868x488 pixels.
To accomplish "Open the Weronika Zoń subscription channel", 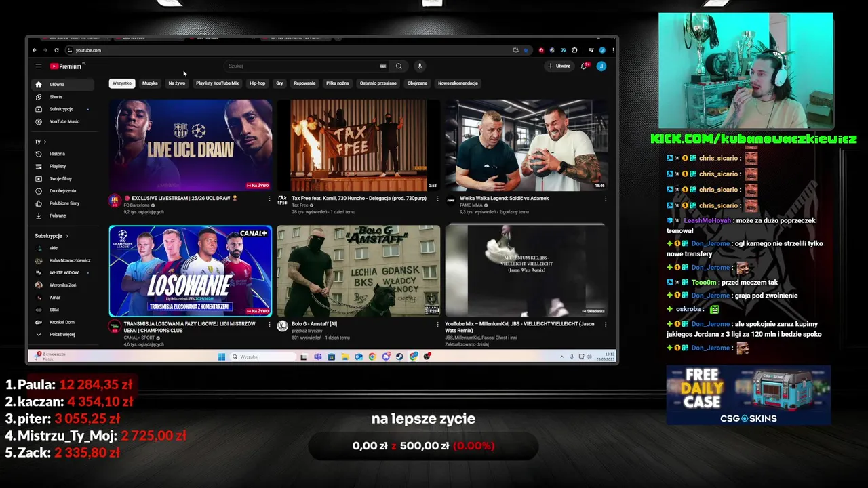I will coord(62,285).
